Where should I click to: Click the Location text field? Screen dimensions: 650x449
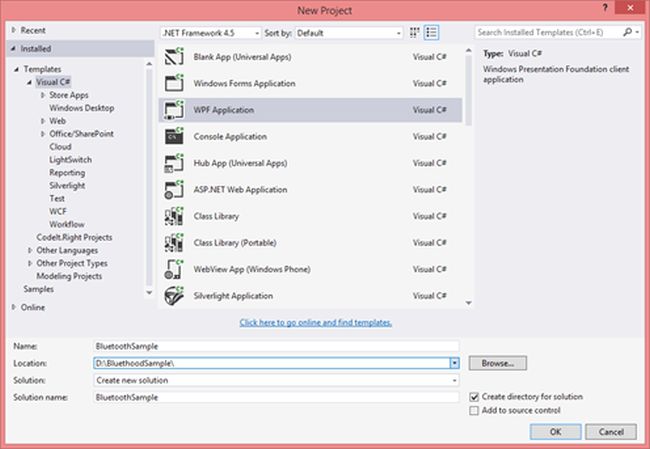click(x=272, y=363)
